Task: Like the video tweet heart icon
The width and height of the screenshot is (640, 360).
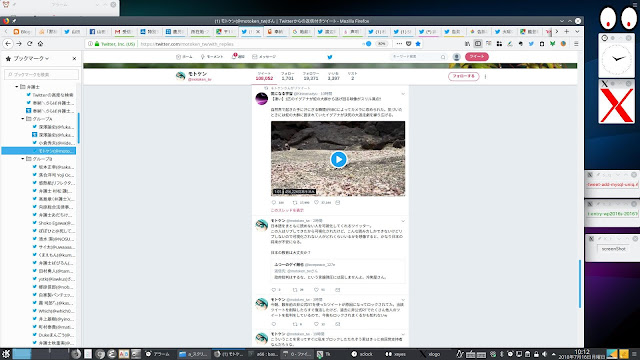Action: click(x=316, y=202)
